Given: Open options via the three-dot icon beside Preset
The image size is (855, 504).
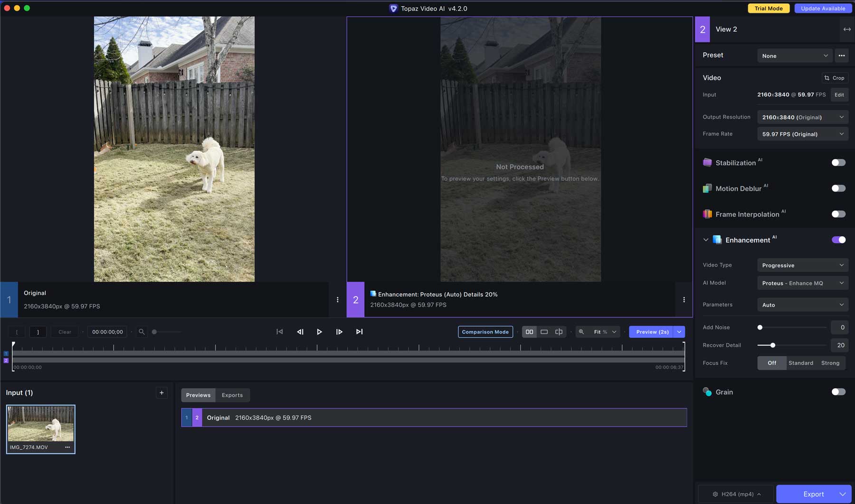Looking at the screenshot, I should click(x=842, y=56).
